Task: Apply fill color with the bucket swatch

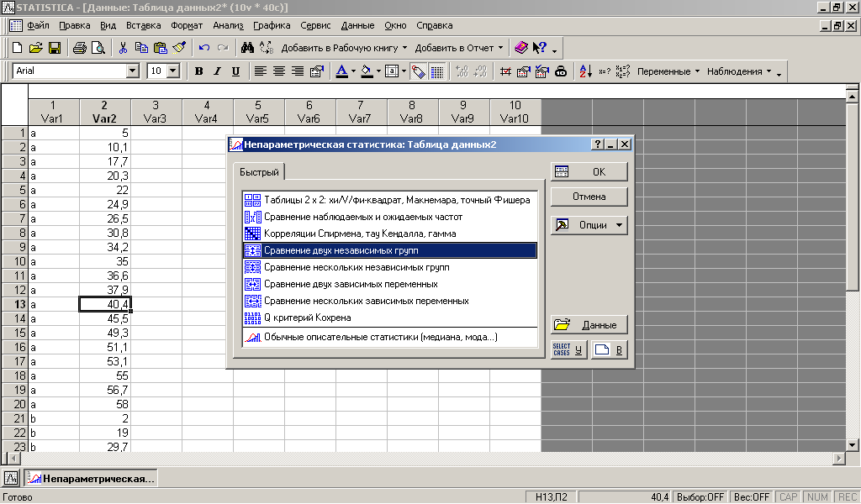Action: [367, 71]
